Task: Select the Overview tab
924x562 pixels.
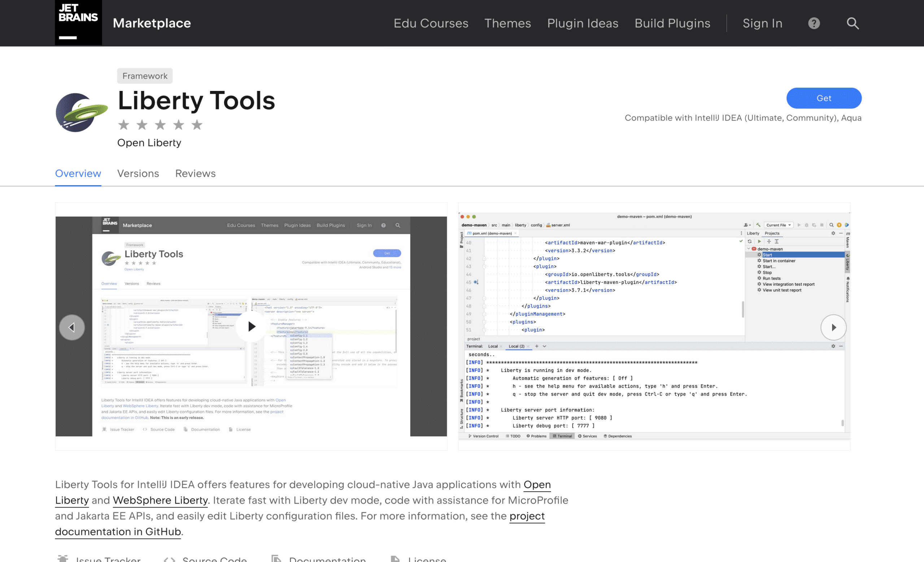Action: [x=78, y=173]
